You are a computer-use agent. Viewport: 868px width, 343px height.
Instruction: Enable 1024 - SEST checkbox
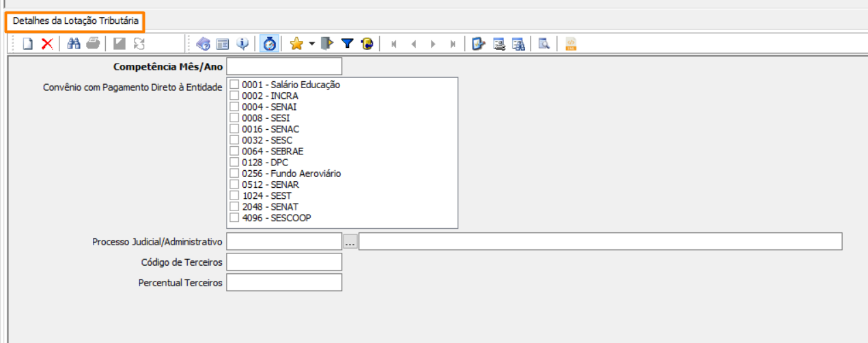tap(234, 195)
